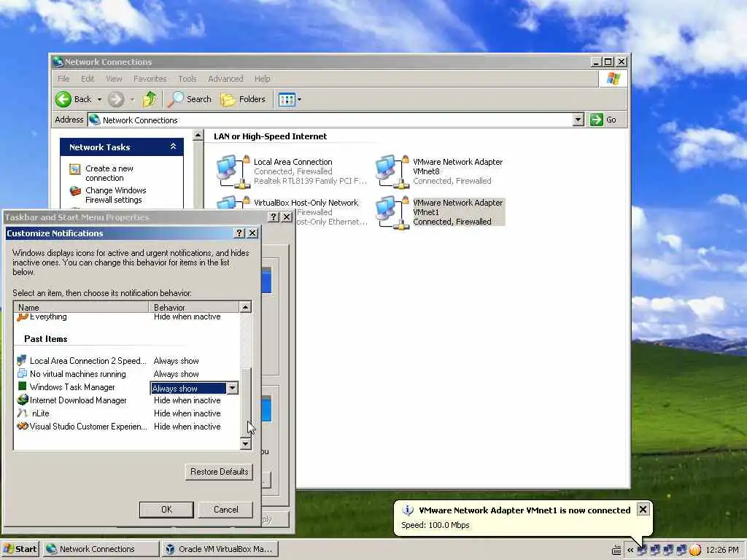Click Hide when inactive for nLite

tap(187, 413)
